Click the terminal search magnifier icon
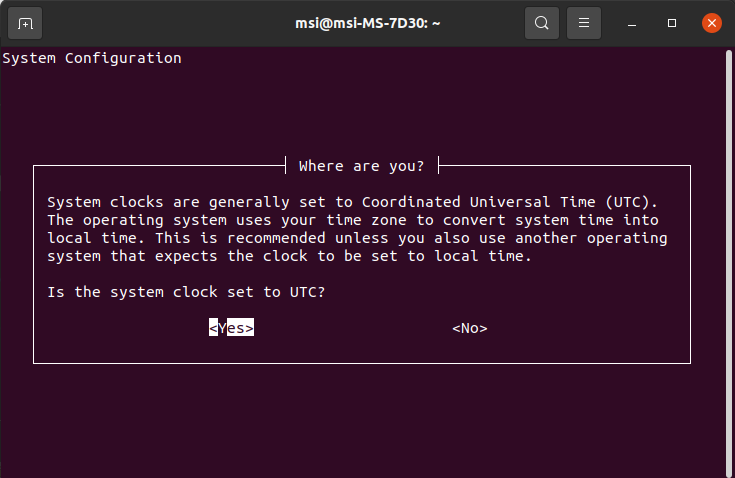This screenshot has width=735, height=478. [542, 23]
